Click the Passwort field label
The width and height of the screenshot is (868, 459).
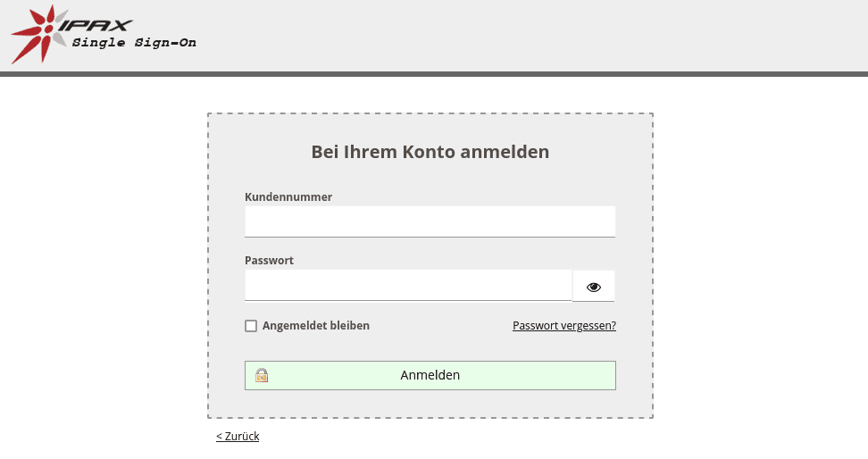[269, 261]
